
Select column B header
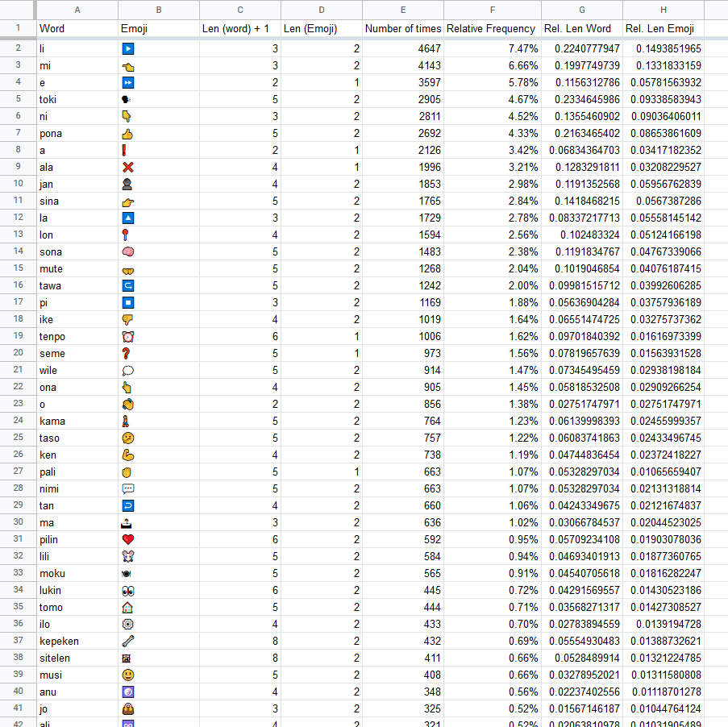(159, 10)
